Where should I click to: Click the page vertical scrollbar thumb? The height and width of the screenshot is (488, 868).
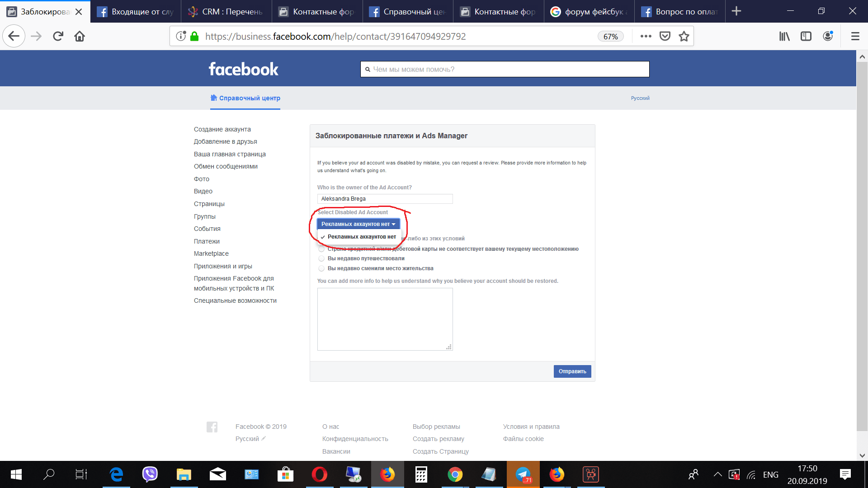(862, 246)
